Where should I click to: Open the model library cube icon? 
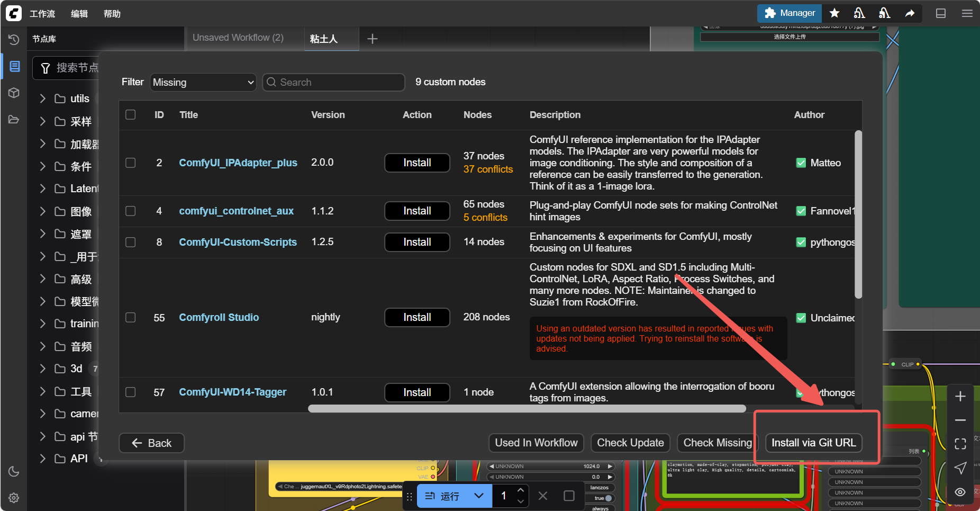pyautogui.click(x=14, y=93)
